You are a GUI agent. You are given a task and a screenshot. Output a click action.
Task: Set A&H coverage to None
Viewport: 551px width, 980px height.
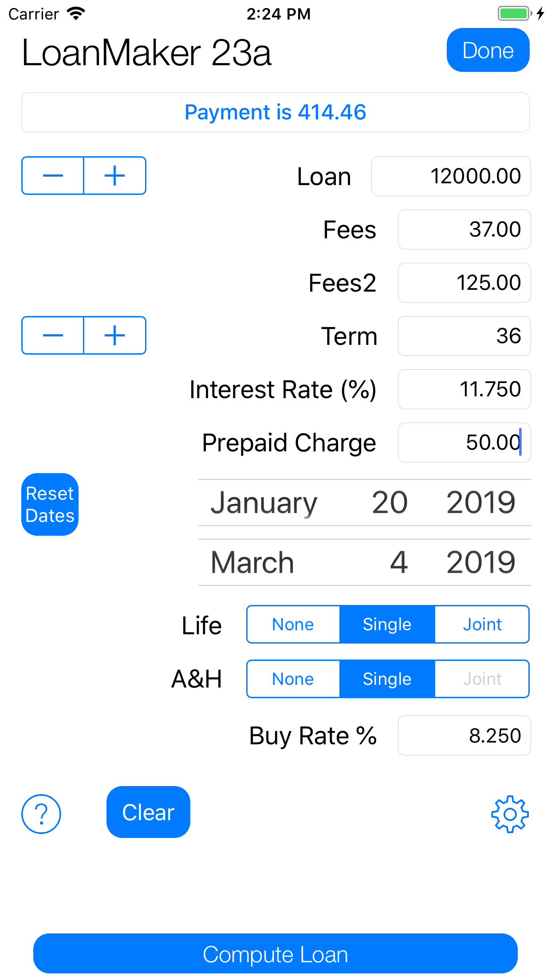[x=293, y=679]
